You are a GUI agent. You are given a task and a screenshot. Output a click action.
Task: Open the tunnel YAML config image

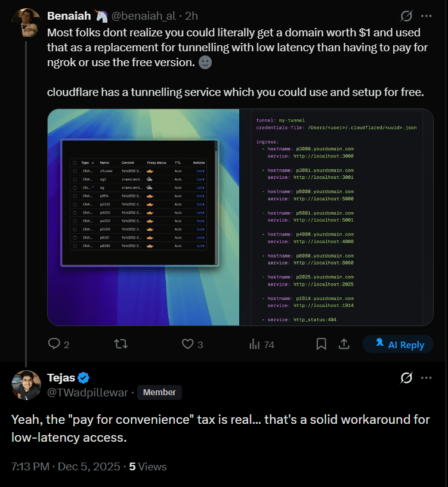[x=336, y=218]
